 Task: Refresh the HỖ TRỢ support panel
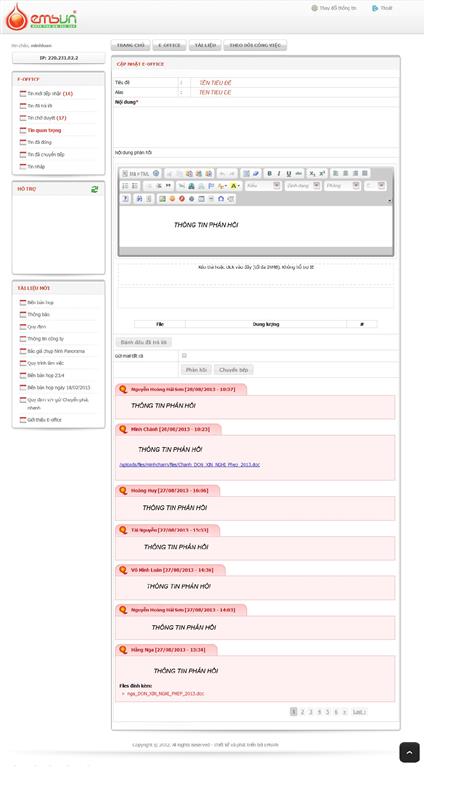click(x=95, y=189)
